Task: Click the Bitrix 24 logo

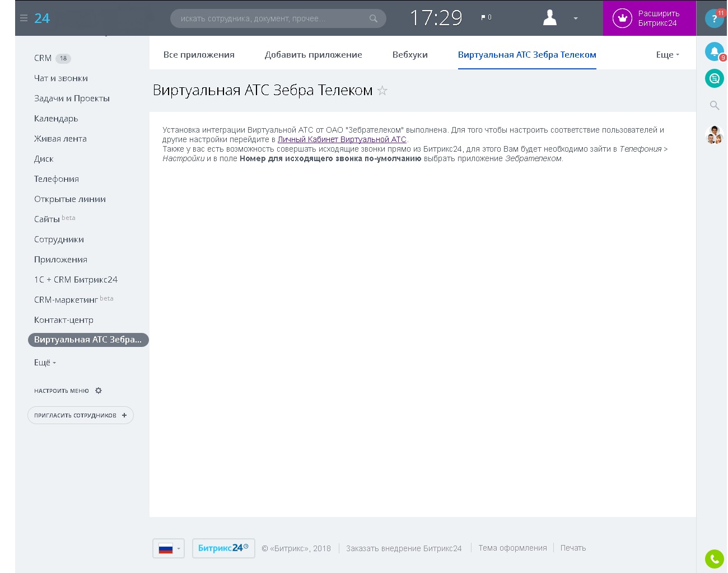Action: 42,18
